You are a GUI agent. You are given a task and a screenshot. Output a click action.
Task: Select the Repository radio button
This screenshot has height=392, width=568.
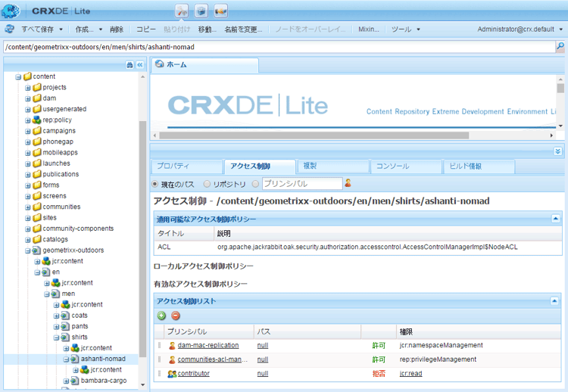[x=207, y=184]
